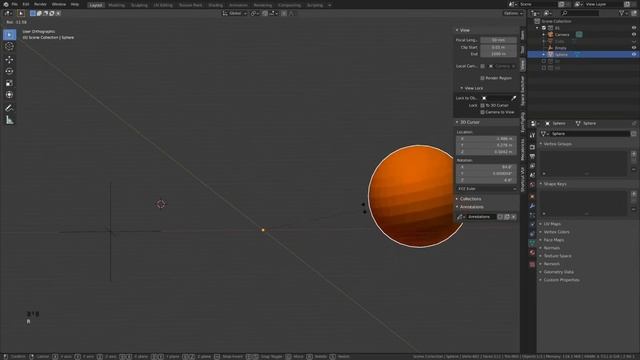Click the annotation pencil icon in sidebar
The height and width of the screenshot is (360, 640).
pos(460,217)
